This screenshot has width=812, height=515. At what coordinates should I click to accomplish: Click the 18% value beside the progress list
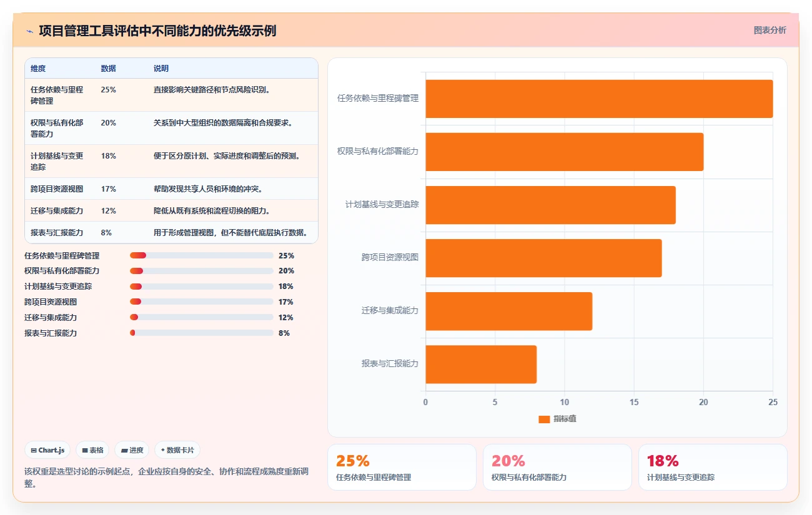pos(286,287)
